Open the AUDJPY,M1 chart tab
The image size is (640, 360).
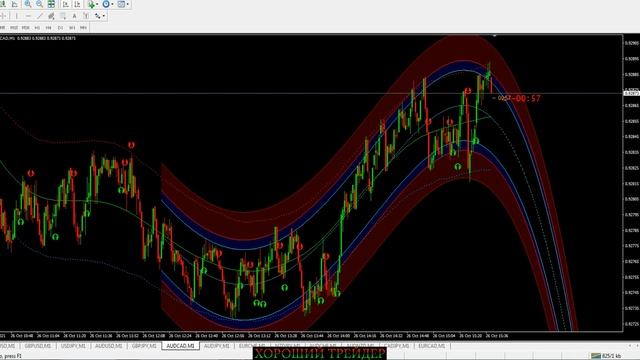coord(217,346)
